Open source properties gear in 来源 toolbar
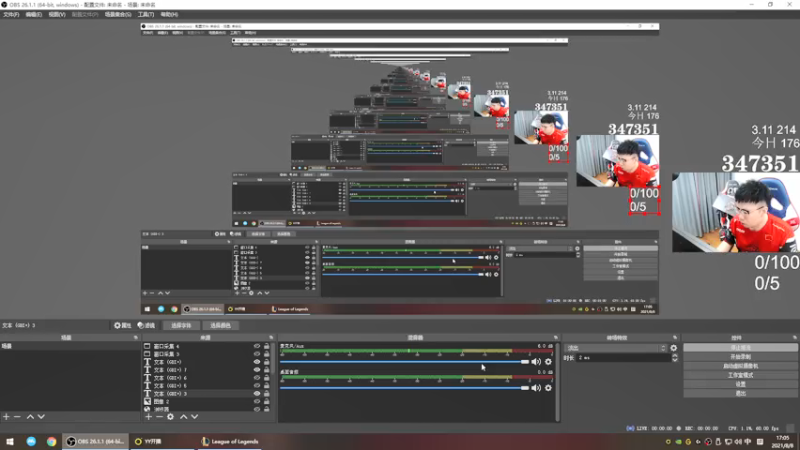Image resolution: width=800 pixels, height=450 pixels. pos(170,417)
